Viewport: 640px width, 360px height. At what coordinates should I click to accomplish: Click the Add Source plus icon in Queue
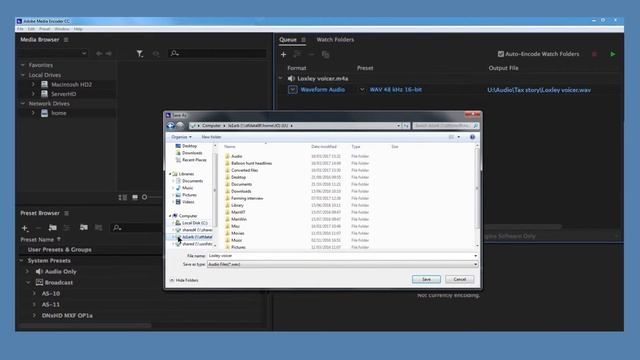point(283,54)
